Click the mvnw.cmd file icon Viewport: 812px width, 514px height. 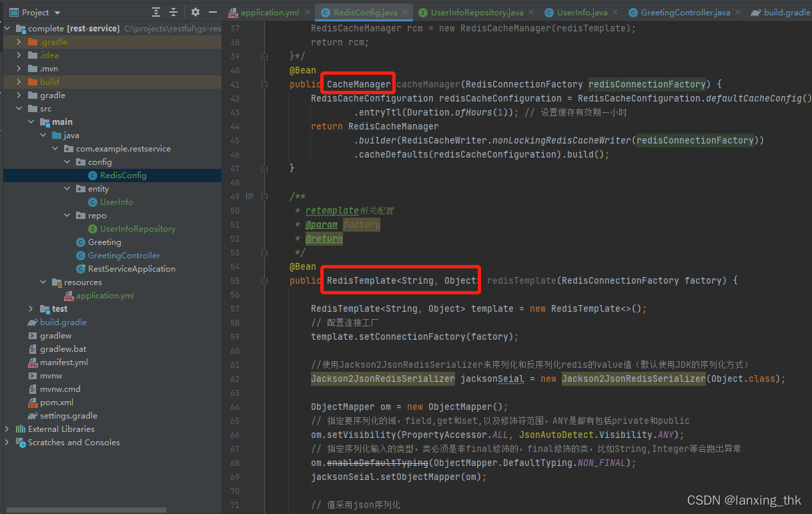33,389
